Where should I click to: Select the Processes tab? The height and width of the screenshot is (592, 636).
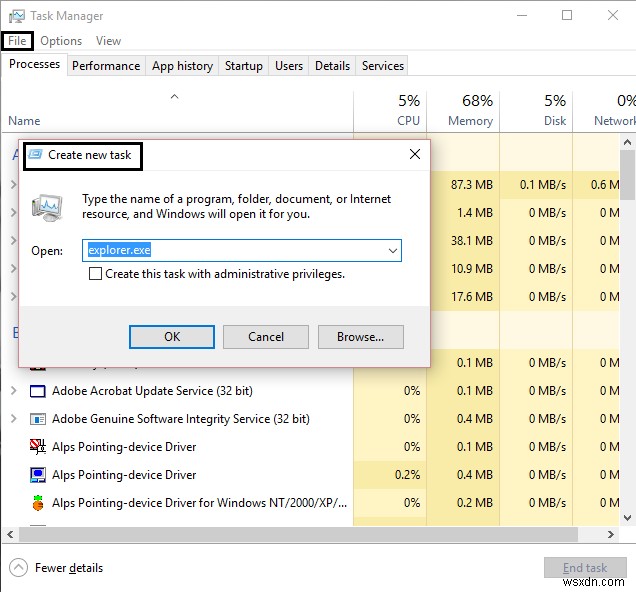click(x=34, y=64)
